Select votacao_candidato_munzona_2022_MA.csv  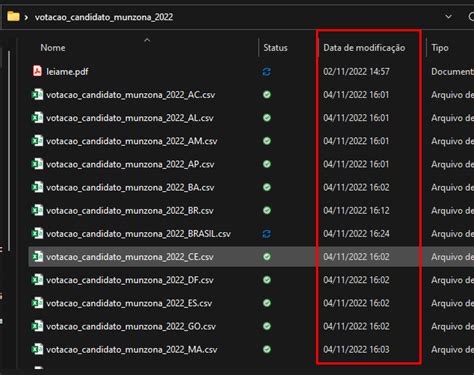coord(132,350)
